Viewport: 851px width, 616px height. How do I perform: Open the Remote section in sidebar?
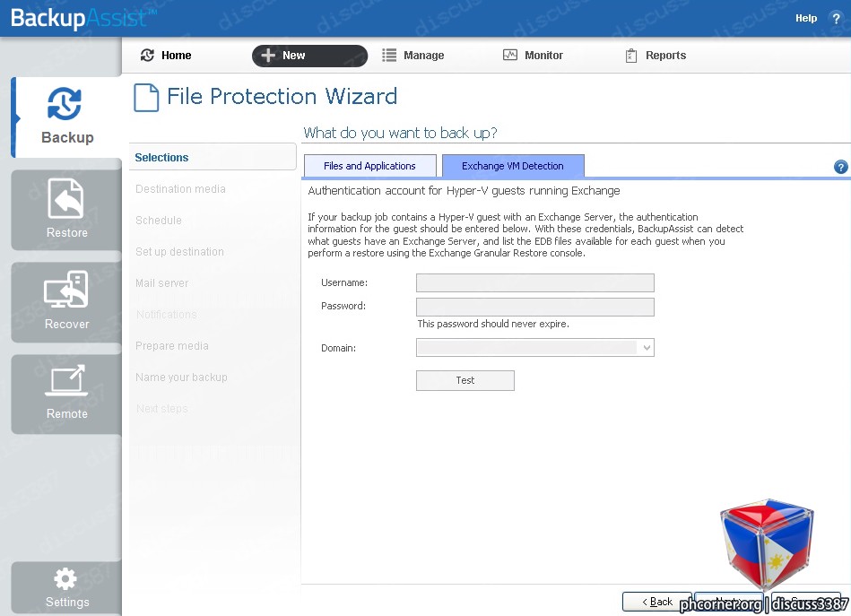point(66,394)
